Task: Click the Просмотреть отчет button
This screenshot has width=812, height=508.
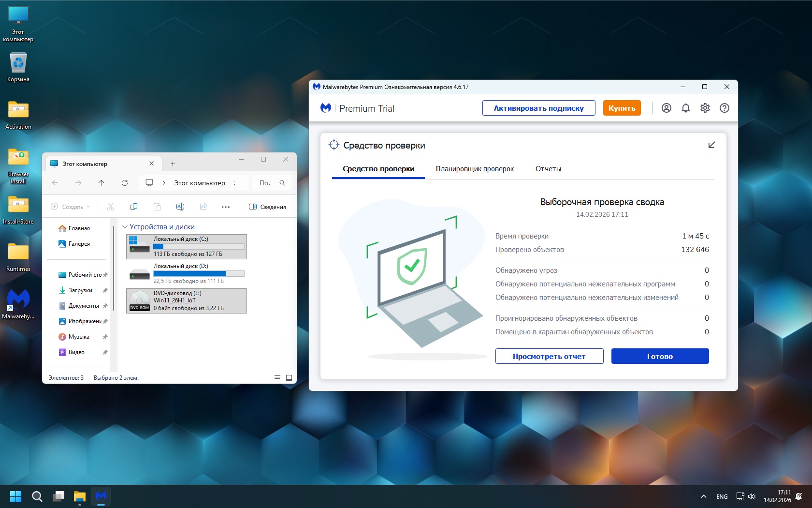Action: 549,356
